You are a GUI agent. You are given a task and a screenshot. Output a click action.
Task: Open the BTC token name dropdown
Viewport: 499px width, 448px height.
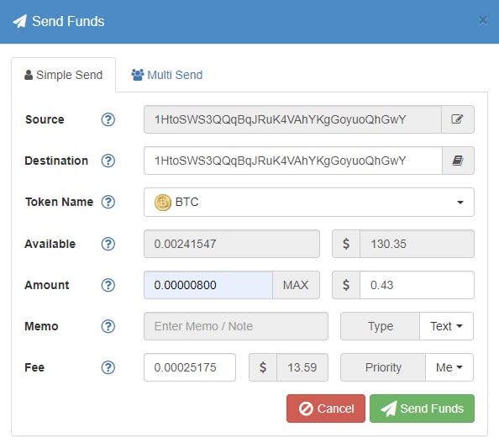309,203
